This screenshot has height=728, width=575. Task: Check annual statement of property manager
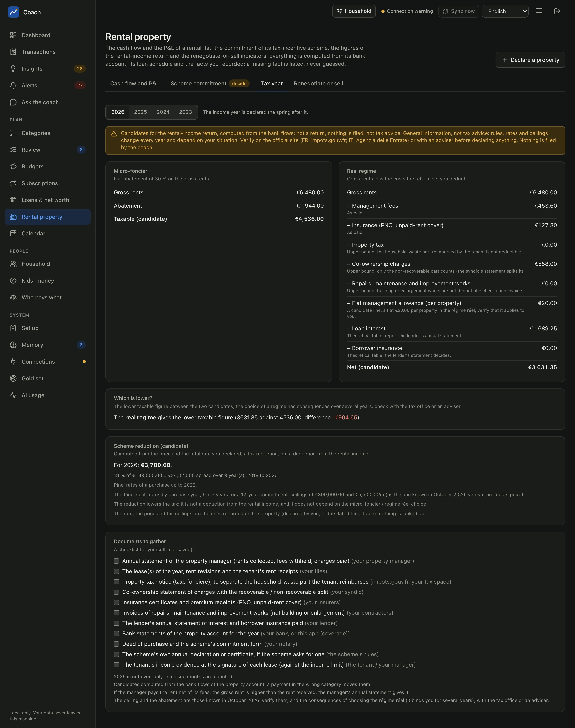(116, 561)
